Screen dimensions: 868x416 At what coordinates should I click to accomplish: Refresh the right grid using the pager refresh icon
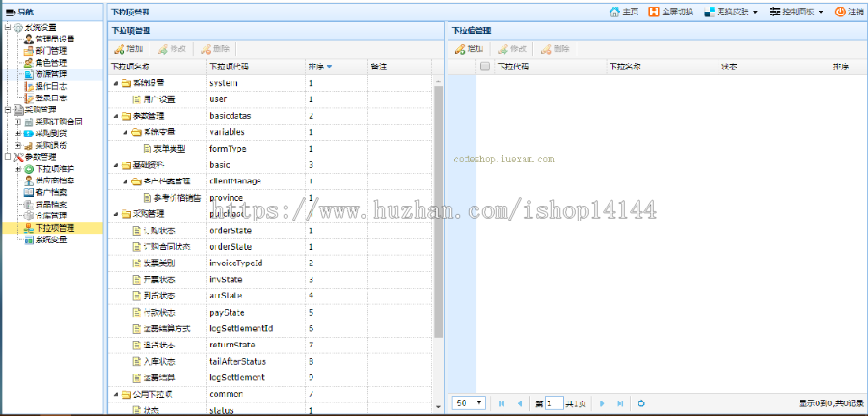641,403
